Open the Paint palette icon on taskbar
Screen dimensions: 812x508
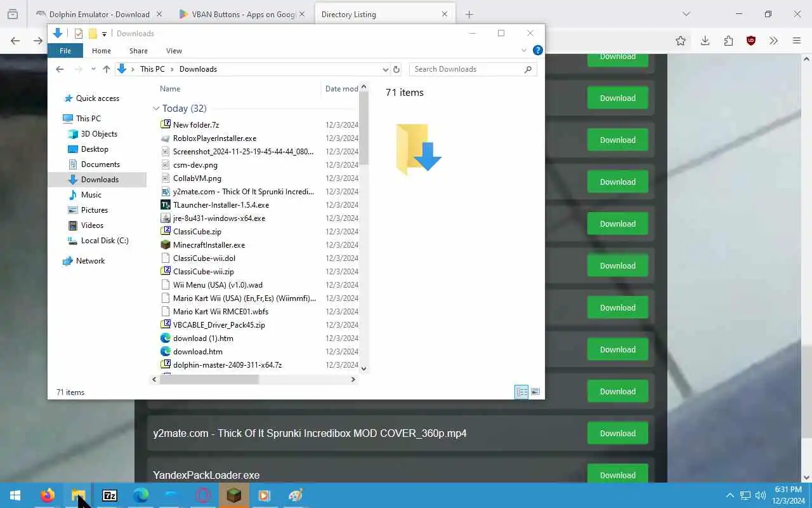point(296,495)
